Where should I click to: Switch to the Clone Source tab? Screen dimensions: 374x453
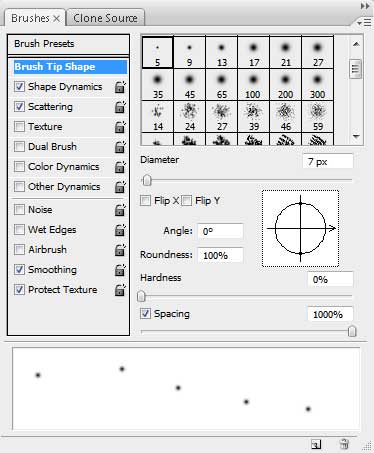pos(105,18)
